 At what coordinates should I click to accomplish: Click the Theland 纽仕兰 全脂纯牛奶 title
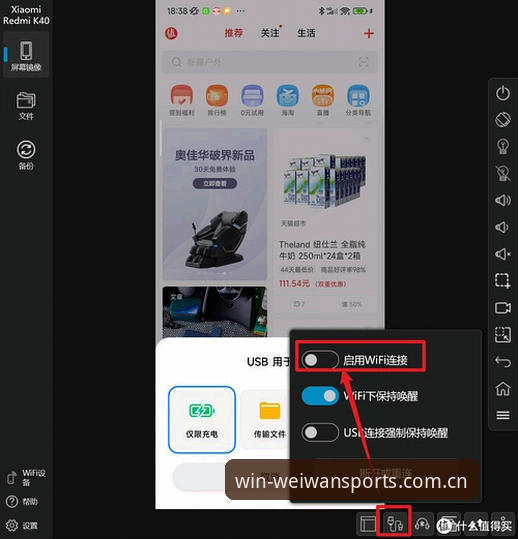coord(322,250)
